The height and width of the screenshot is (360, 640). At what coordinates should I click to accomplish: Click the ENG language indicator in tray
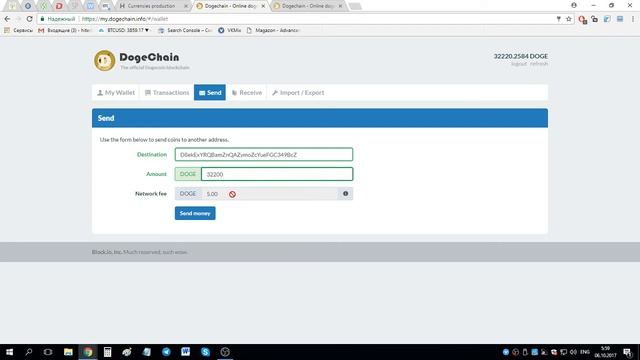584,352
